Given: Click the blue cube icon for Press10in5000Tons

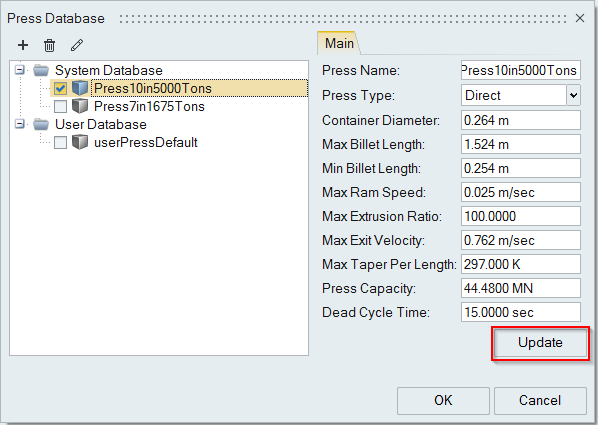Looking at the screenshot, I should tap(80, 88).
